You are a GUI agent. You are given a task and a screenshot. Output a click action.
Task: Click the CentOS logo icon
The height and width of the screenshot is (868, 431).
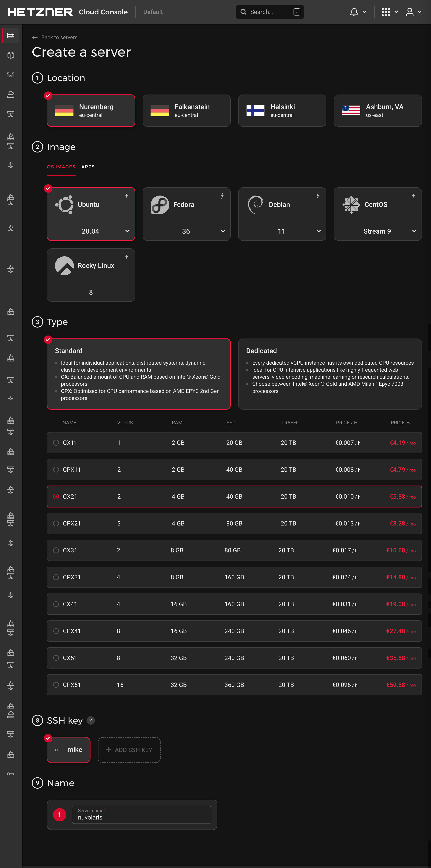351,205
